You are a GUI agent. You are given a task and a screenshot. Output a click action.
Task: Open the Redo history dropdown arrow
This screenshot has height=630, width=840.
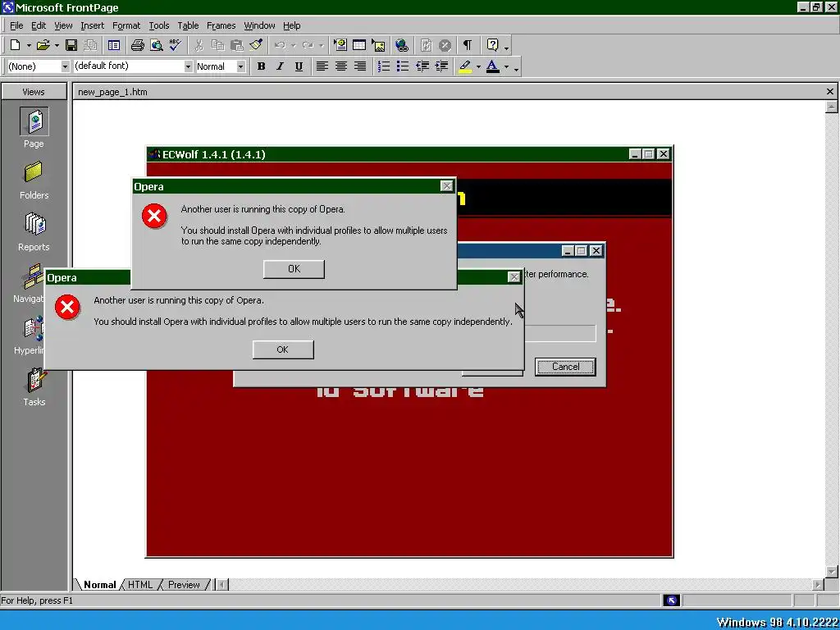(321, 46)
